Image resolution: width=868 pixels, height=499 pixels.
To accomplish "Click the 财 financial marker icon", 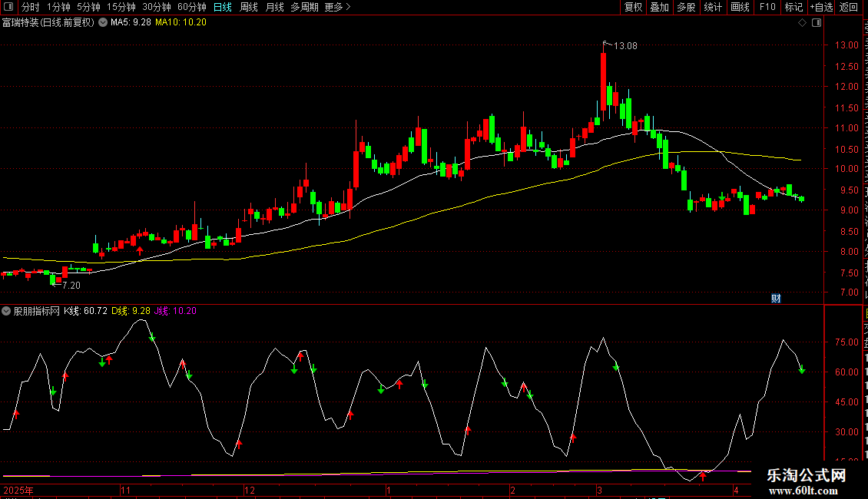I will click(776, 298).
